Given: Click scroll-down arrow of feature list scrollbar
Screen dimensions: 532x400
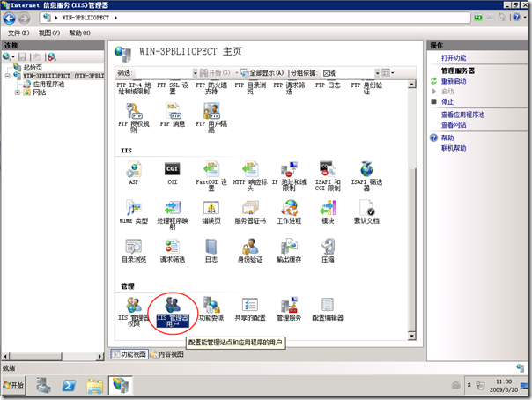Looking at the screenshot, I should click(411, 336).
